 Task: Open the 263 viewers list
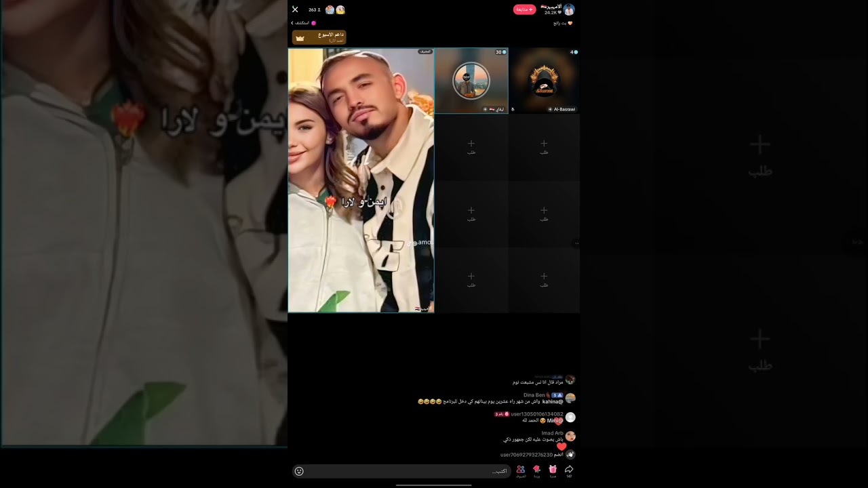(314, 9)
